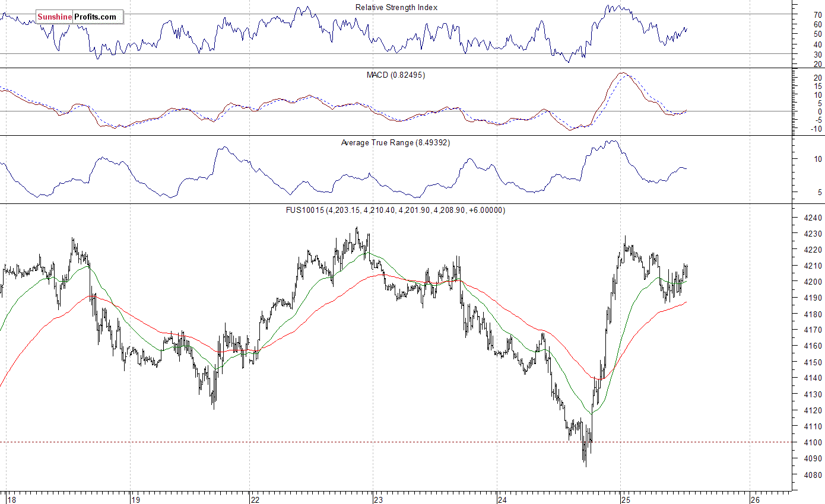Click the ATR axis value 5
Image resolution: width=825 pixels, height=504 pixels.
coord(819,192)
